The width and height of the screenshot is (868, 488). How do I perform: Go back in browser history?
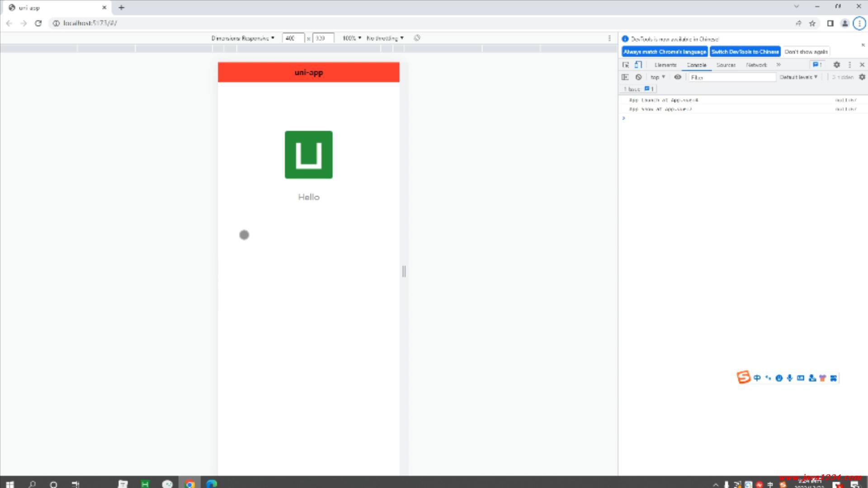click(9, 23)
